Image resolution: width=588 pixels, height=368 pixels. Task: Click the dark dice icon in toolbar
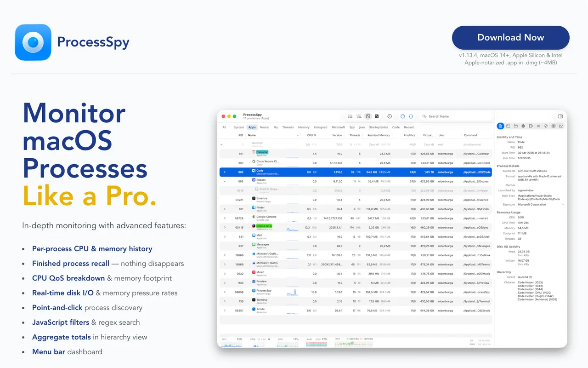(x=377, y=116)
